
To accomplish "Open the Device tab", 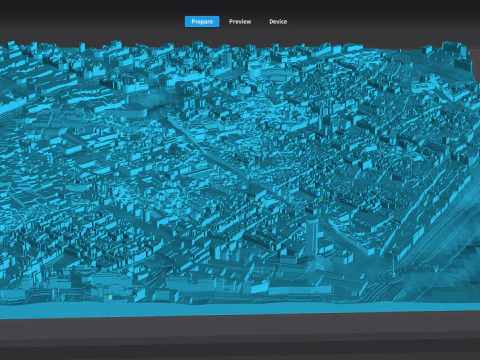I will [x=278, y=22].
